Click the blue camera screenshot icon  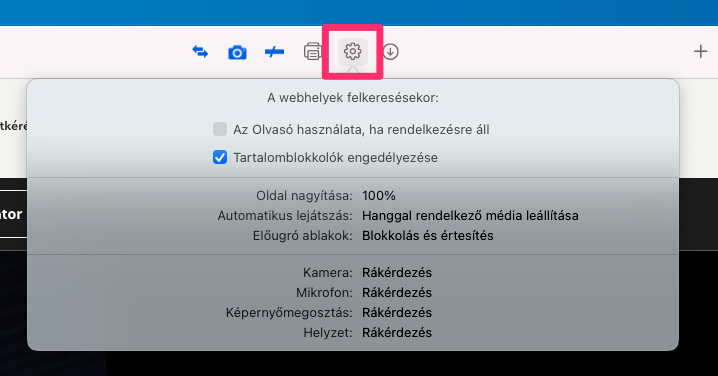tap(237, 52)
